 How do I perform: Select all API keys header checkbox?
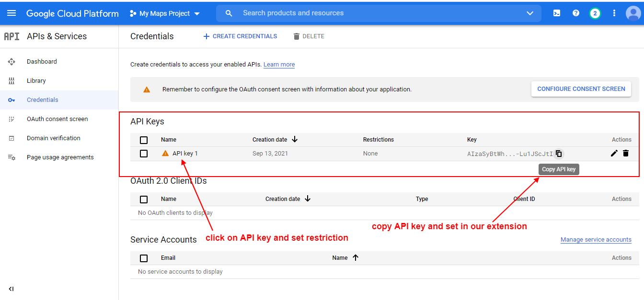[x=144, y=140]
